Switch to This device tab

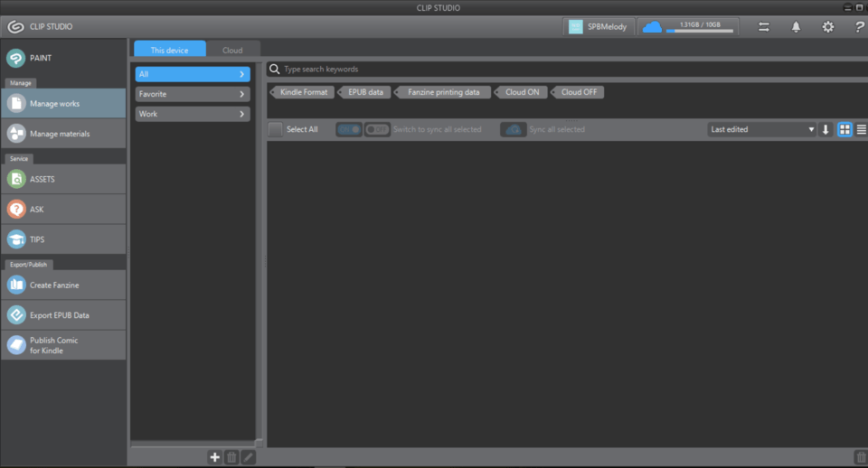169,50
